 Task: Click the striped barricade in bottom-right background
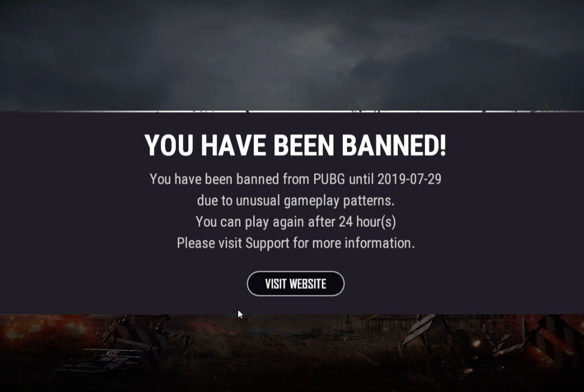(419, 330)
